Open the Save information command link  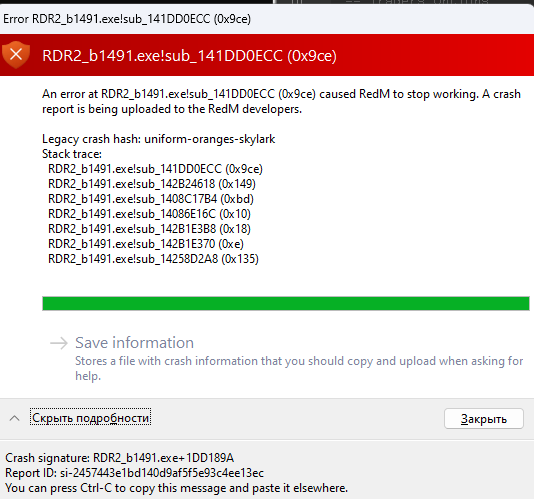[x=287, y=358]
